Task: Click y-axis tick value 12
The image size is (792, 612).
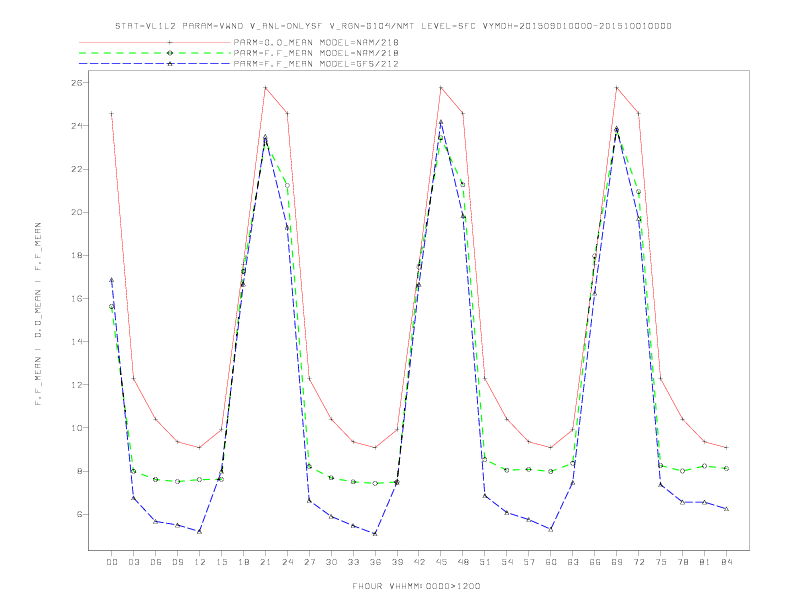Action: click(76, 385)
